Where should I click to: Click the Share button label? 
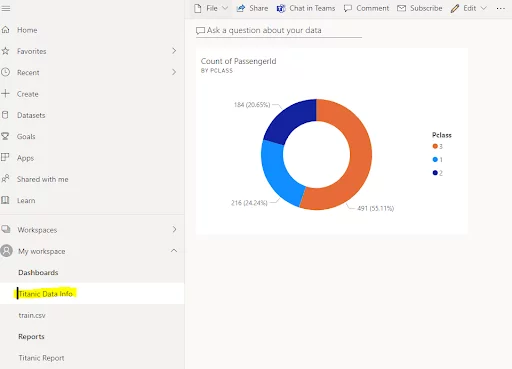click(259, 8)
